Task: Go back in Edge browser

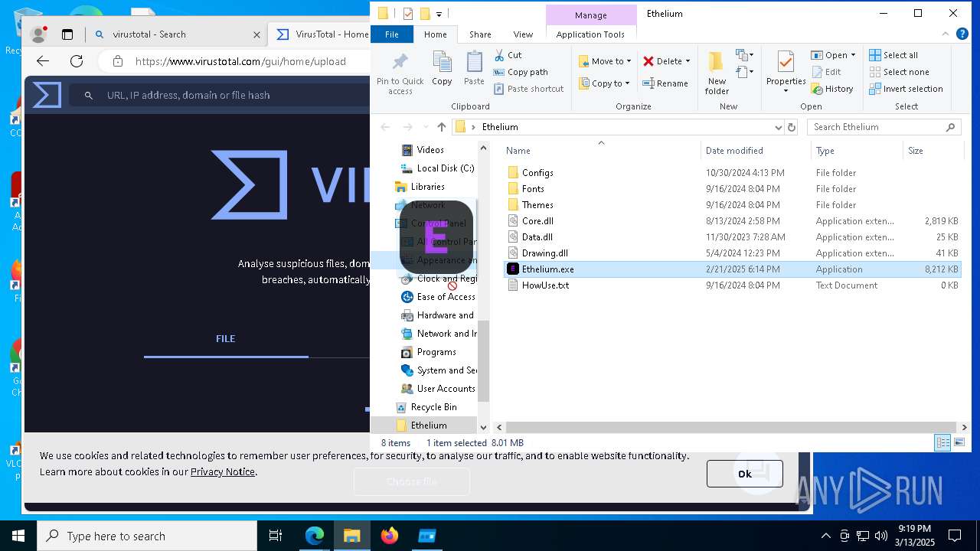Action: coord(43,61)
